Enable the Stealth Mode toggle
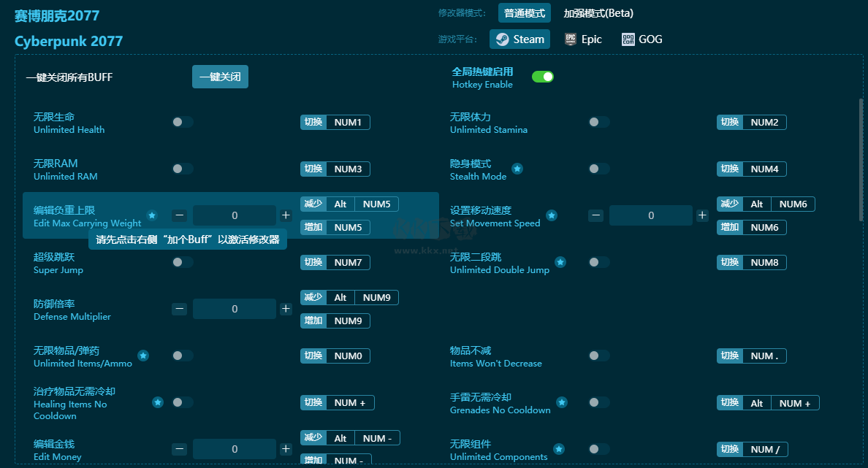This screenshot has height=468, width=868. [598, 169]
